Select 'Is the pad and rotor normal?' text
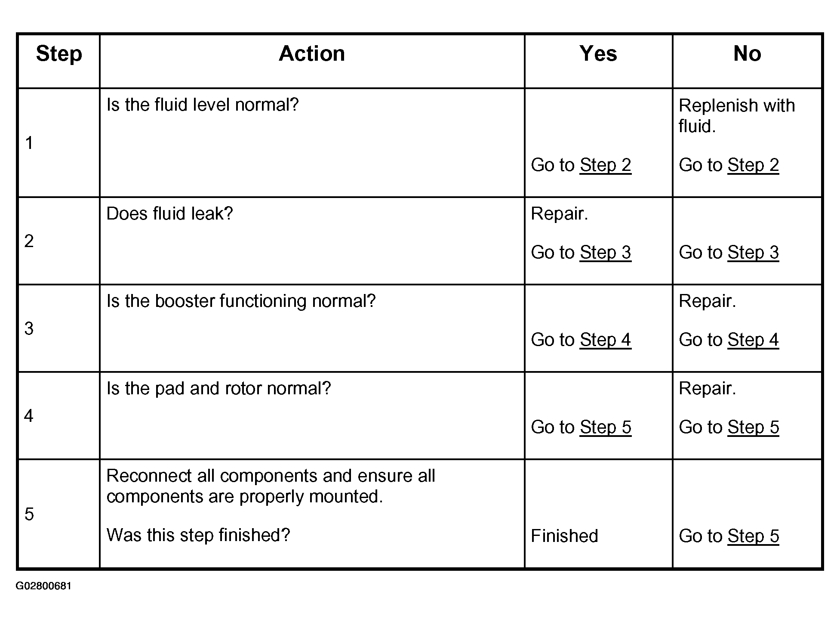 point(218,389)
